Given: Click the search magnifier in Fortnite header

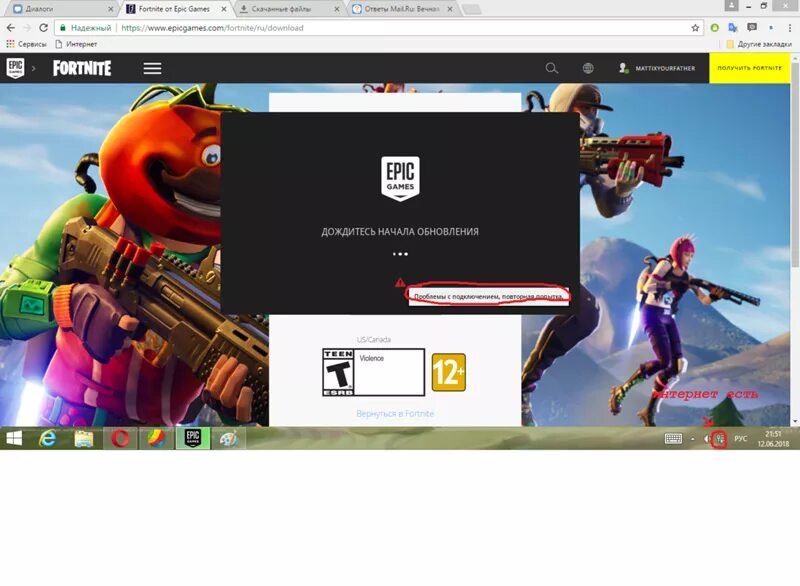Looking at the screenshot, I should [x=552, y=68].
